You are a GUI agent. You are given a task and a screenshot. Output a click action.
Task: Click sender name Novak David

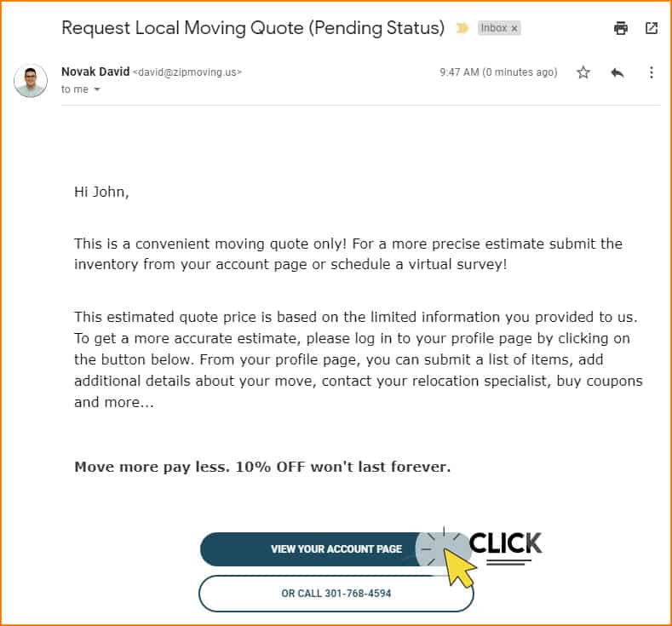[x=95, y=72]
